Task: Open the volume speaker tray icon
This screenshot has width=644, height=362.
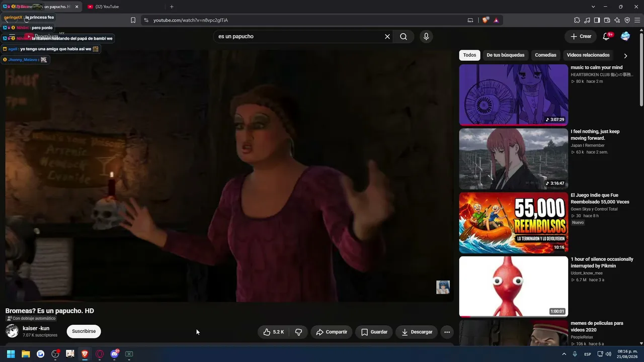Action: (x=608, y=354)
